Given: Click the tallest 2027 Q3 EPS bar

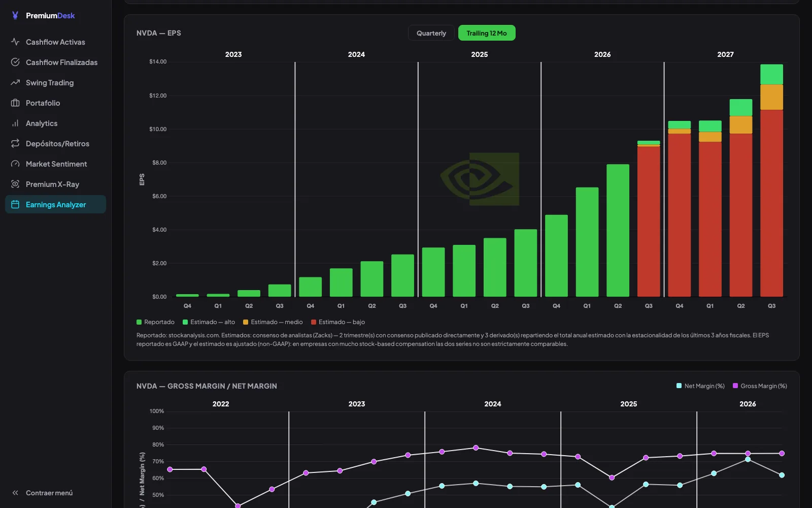Looking at the screenshot, I should click(x=771, y=180).
